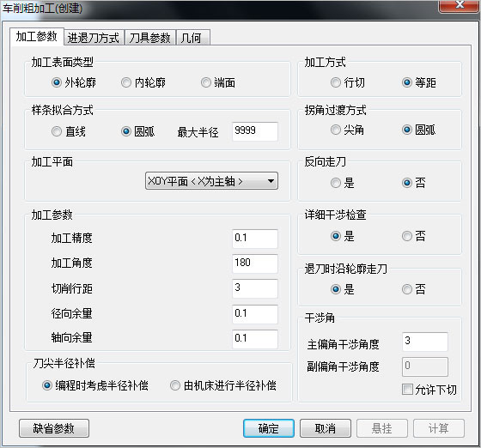Select the 几何 tab
Viewport: 481px width, 448px height.
[192, 38]
